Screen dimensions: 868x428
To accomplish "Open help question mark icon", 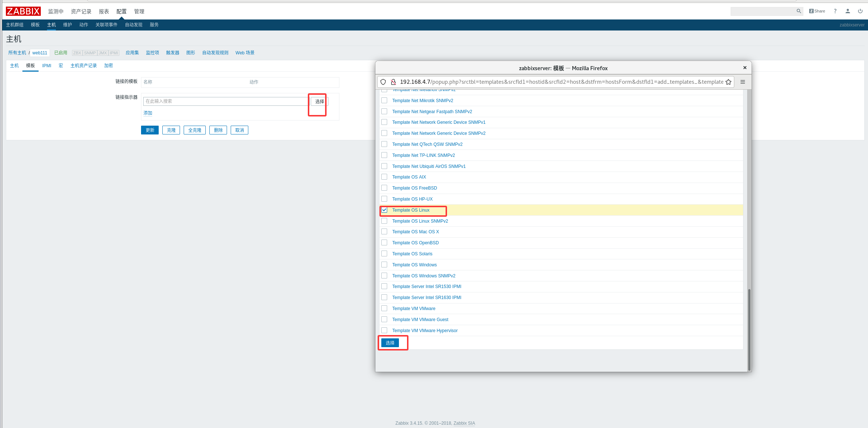I will pyautogui.click(x=835, y=11).
